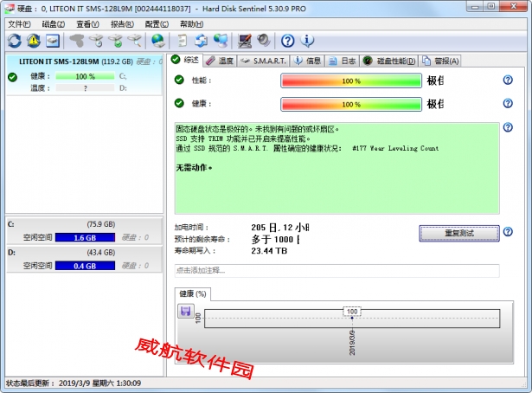Click the disk test icon with the green checkmark
Image resolution: width=532 pixels, height=393 pixels.
[115, 41]
